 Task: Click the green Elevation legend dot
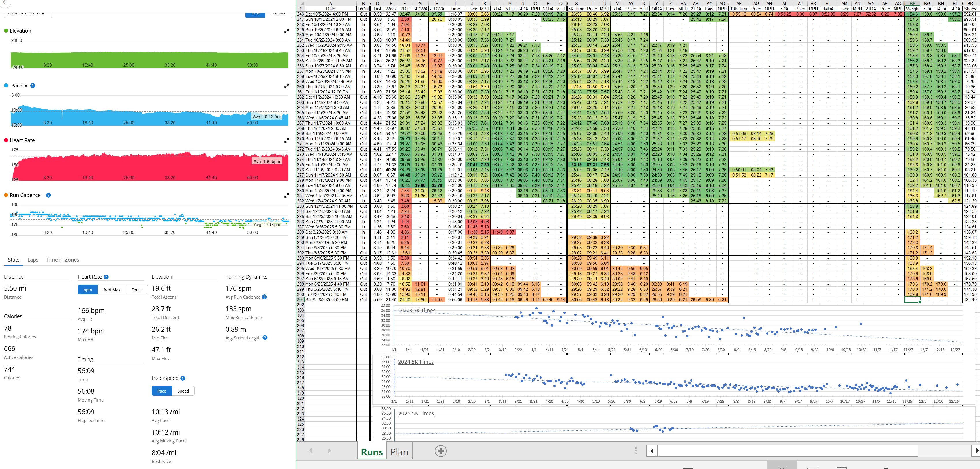6,31
